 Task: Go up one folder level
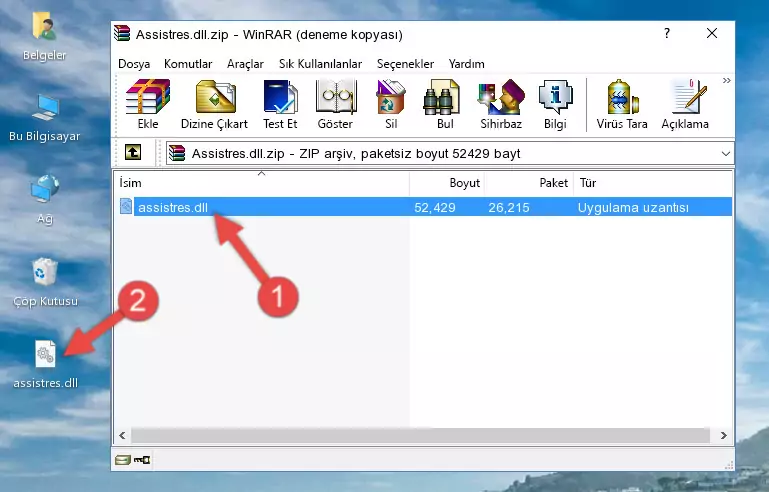[x=133, y=153]
